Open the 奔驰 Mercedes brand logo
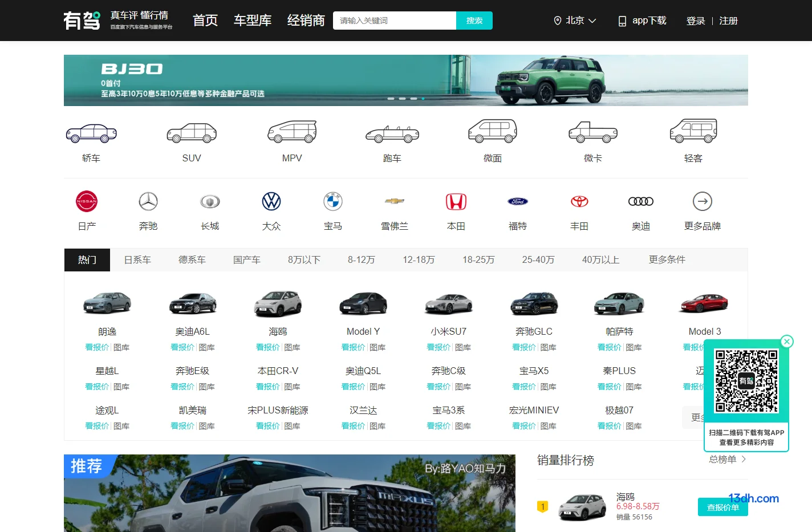Image resolution: width=812 pixels, height=532 pixels. point(148,201)
